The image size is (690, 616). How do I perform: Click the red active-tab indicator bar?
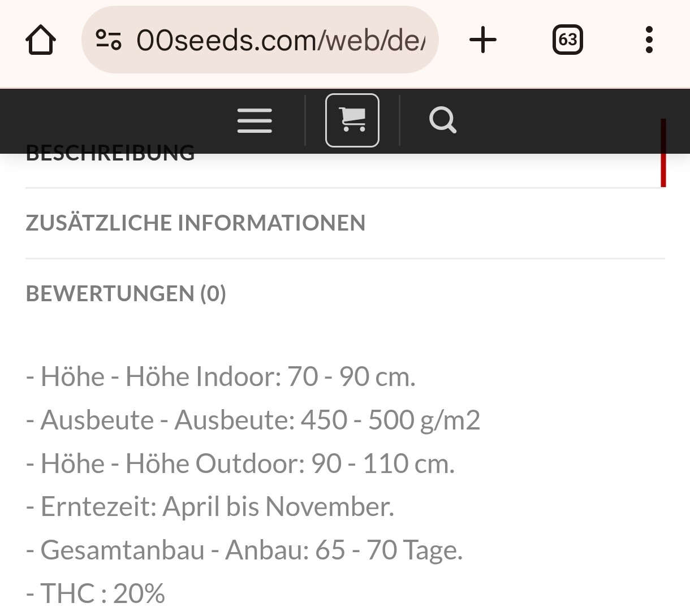tap(663, 164)
